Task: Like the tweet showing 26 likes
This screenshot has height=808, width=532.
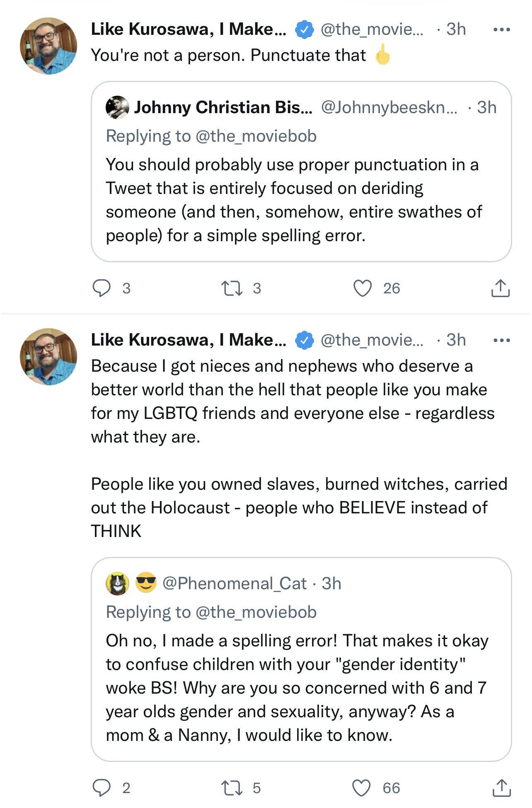Action: point(363,288)
